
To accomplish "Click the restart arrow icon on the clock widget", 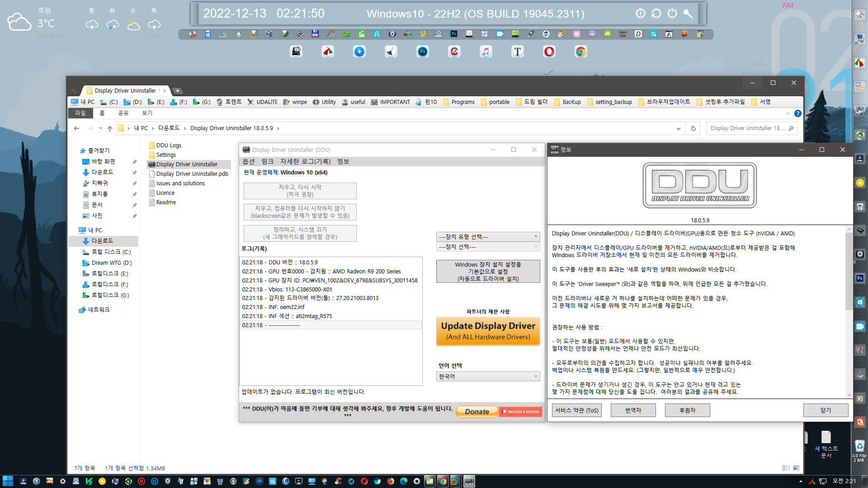I will tap(656, 14).
